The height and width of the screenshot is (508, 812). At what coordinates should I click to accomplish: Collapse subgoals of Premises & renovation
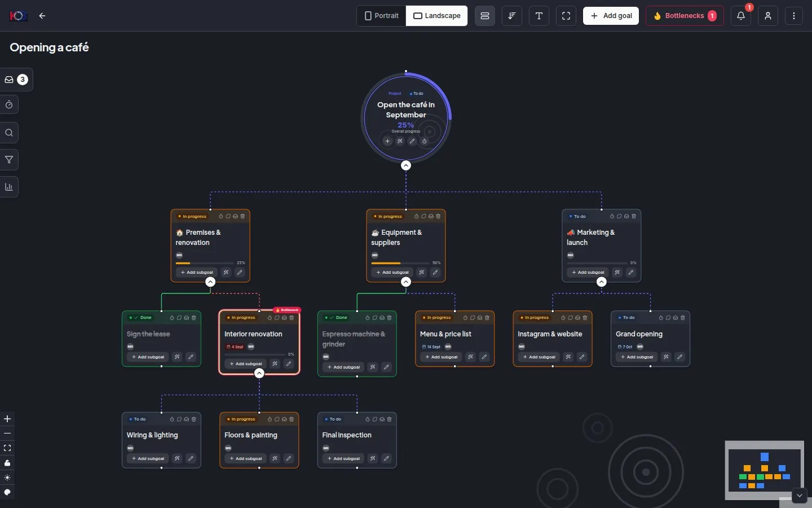point(210,282)
